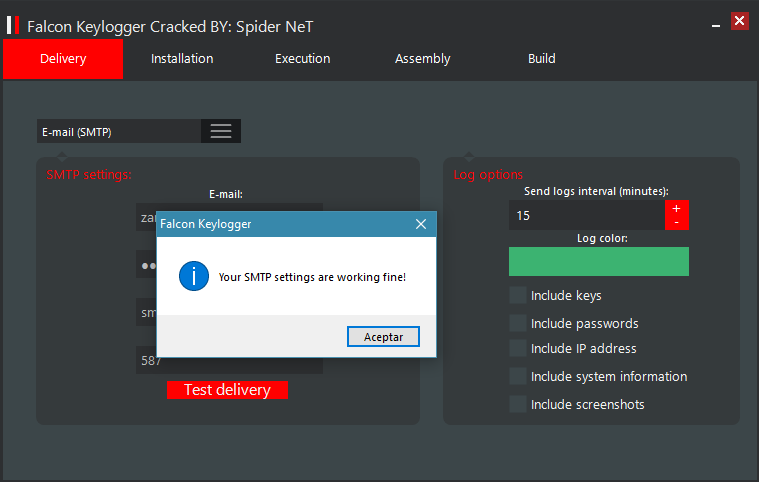
Task: Minimize the Falcon Keylogger main window
Action: coord(716,26)
